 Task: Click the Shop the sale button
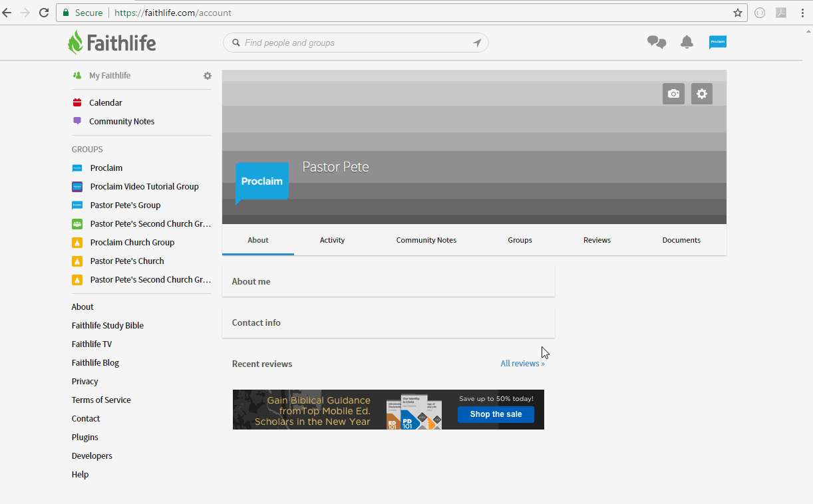(x=496, y=414)
